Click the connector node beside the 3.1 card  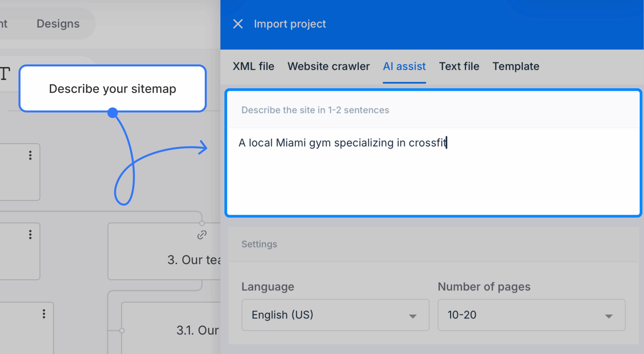[x=122, y=331]
